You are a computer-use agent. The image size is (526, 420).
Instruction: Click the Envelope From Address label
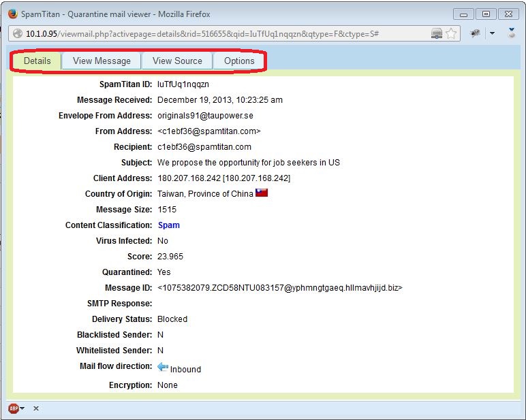(106, 116)
